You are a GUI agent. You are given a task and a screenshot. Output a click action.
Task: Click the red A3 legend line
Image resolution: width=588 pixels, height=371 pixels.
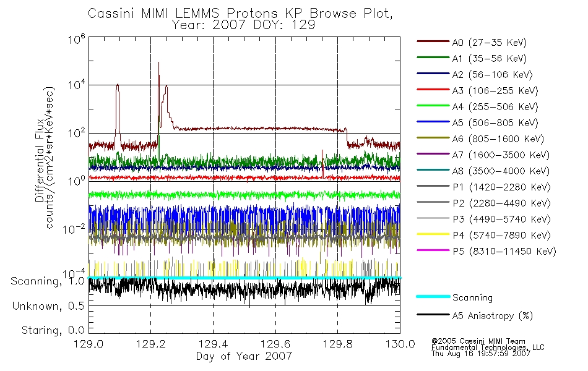(433, 90)
